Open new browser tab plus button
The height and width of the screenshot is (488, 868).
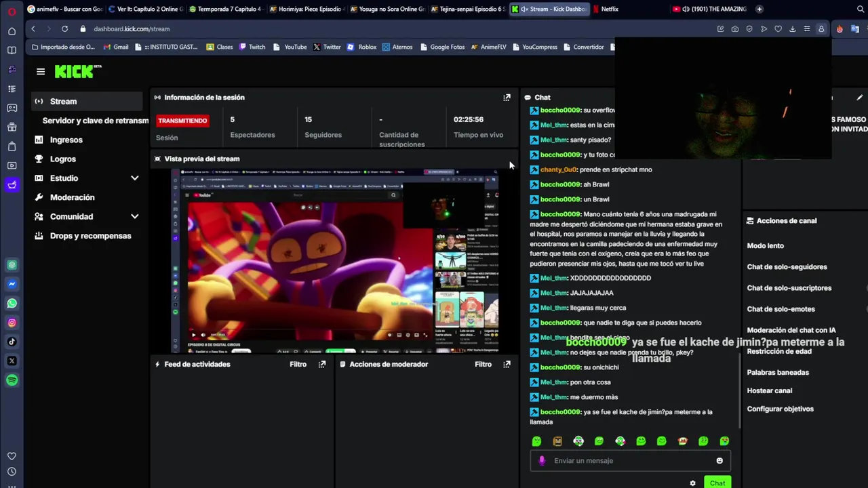coord(759,9)
